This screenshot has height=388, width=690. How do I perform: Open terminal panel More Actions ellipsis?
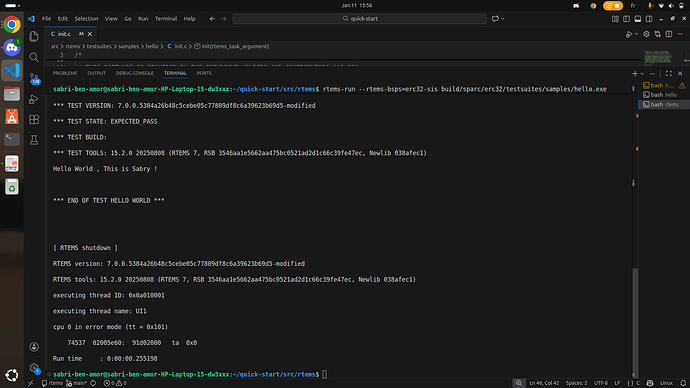coord(652,73)
